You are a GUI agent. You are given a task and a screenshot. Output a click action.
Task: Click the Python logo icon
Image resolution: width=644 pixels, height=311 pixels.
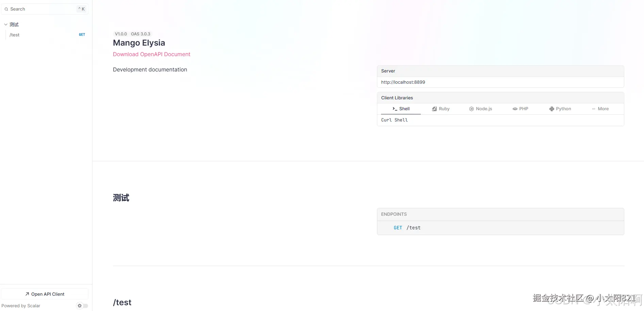(552, 109)
